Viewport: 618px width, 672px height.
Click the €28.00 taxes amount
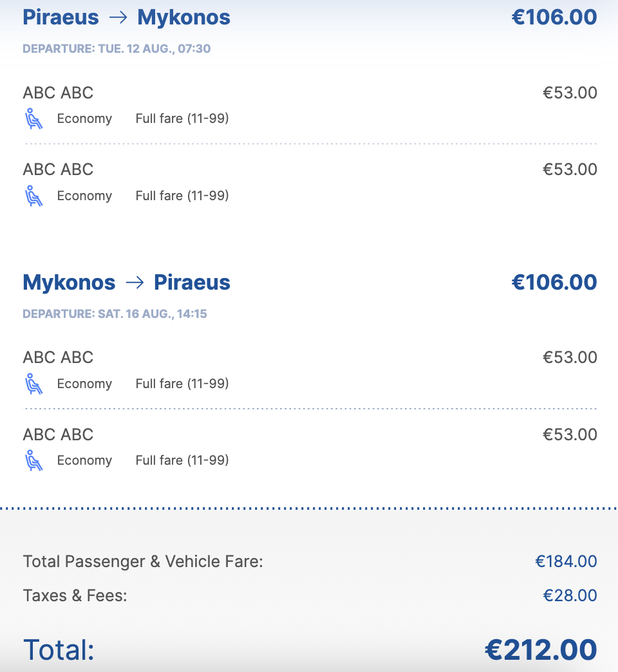pyautogui.click(x=570, y=595)
